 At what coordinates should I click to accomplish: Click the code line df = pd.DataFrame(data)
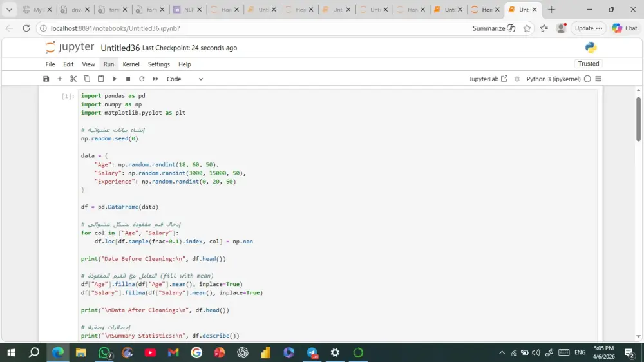coord(120,207)
